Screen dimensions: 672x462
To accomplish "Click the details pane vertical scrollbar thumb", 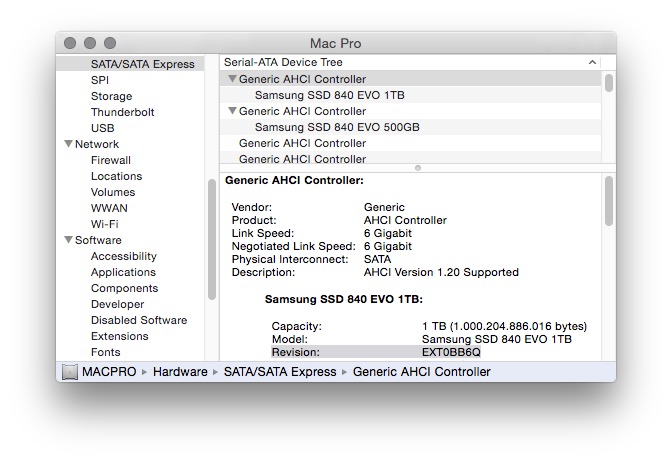I will point(609,201).
